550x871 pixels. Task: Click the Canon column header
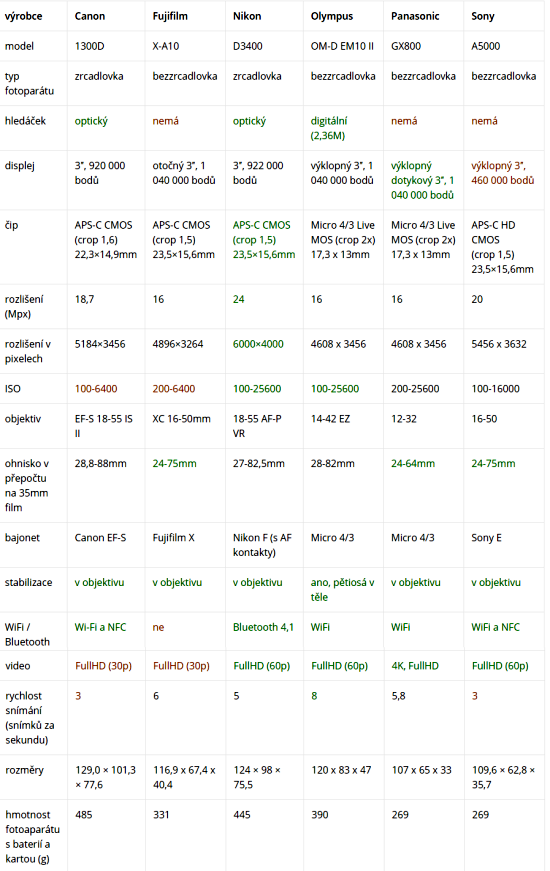90,16
